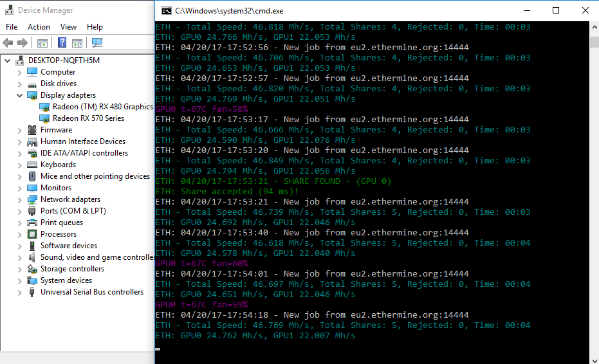Collapse the DESKTOP-NQFTH5M root node
Image resolution: width=599 pixels, height=364 pixels.
click(x=7, y=60)
